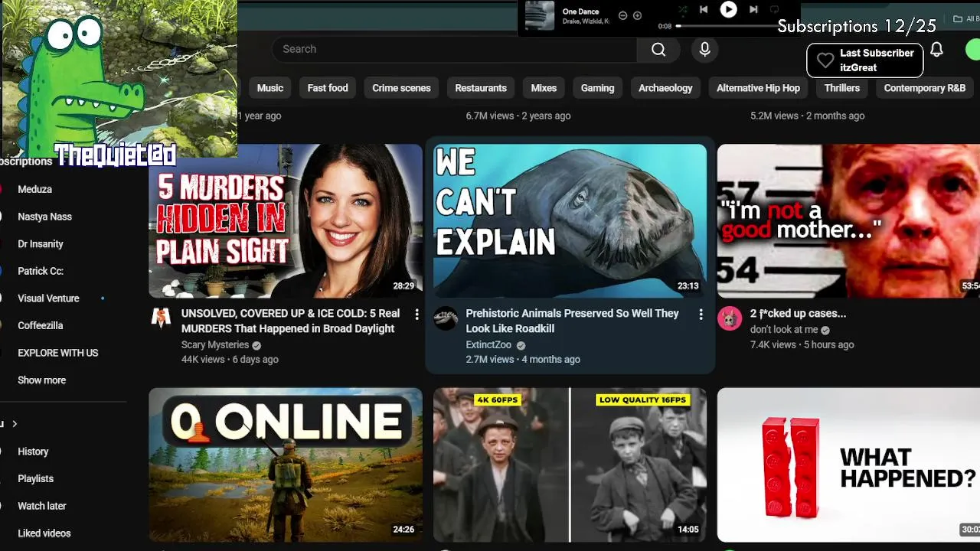Click the plus circle next to One Dance
Screen dimensions: 980x551
click(x=637, y=15)
